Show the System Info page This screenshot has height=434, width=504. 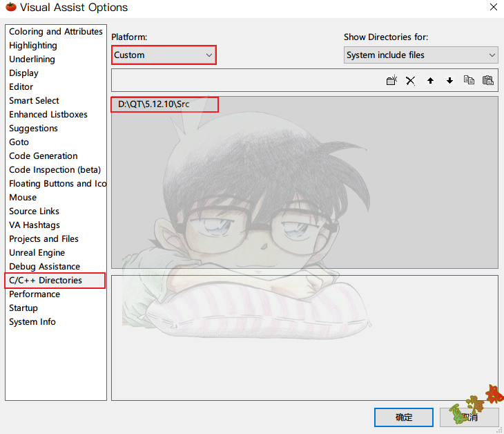point(32,322)
